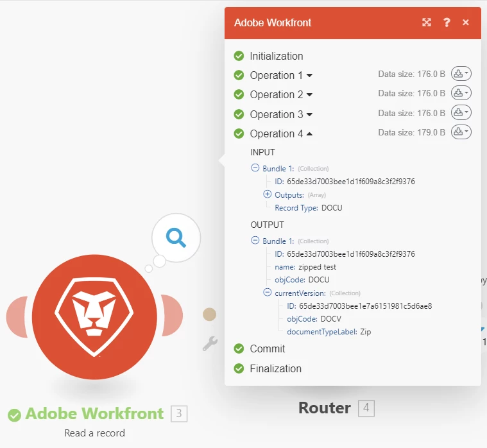Click objCode: DOCV row
487x448 pixels.
pos(314,319)
